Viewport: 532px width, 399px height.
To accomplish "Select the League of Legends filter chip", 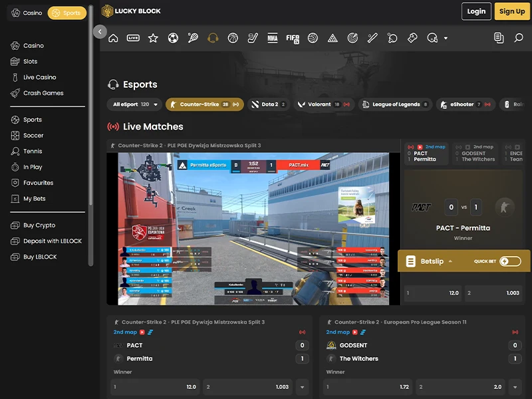I will pyautogui.click(x=396, y=104).
